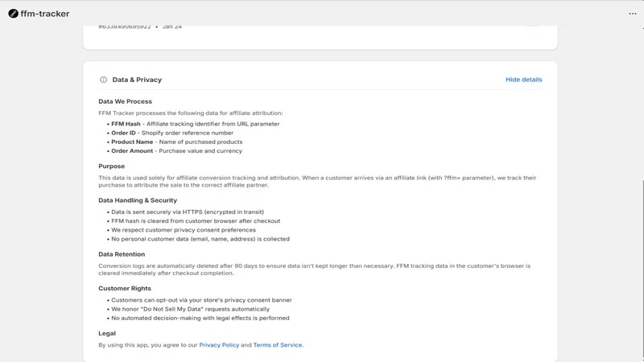This screenshot has height=362, width=644.
Task: Select the Data We Process heading
Action: coord(125,101)
